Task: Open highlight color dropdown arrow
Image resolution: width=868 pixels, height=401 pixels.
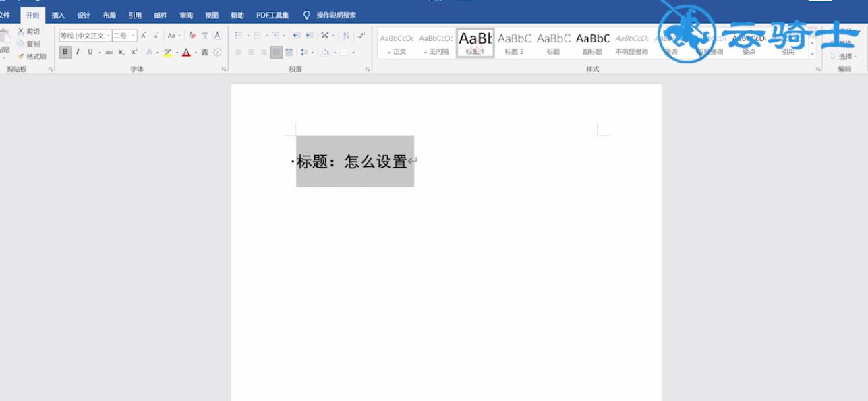Action: tap(177, 52)
